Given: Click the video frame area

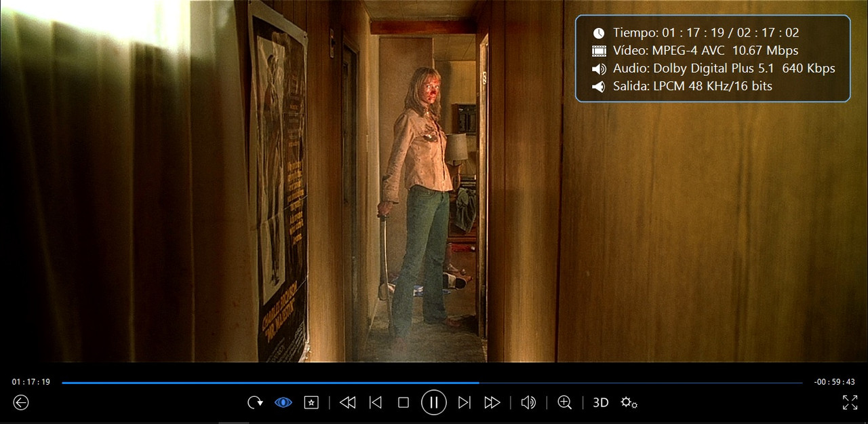Looking at the screenshot, I should (434, 181).
